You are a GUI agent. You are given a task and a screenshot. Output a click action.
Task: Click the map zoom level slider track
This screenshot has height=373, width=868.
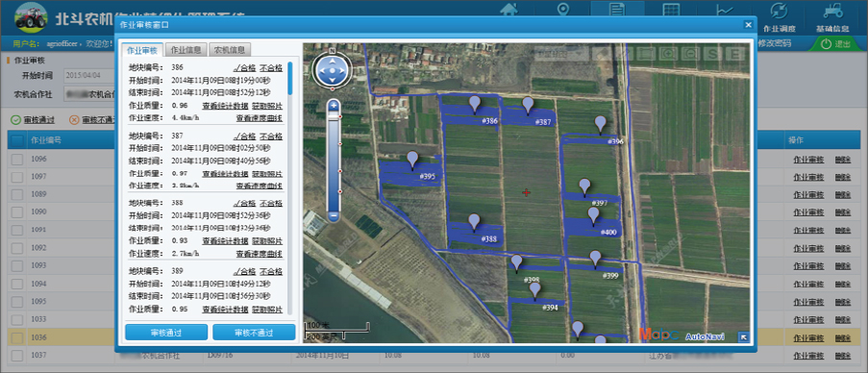334,160
